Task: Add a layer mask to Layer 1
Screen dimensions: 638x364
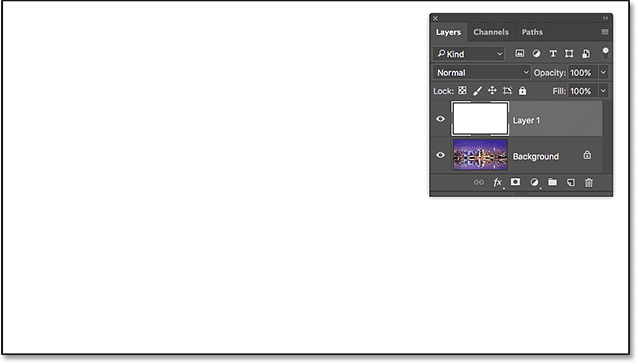Action: coord(515,182)
